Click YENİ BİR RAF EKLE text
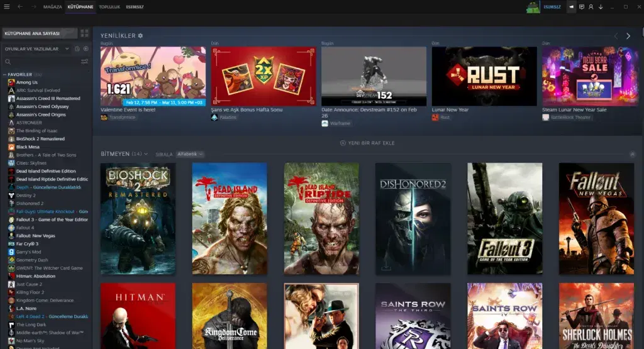 (371, 143)
